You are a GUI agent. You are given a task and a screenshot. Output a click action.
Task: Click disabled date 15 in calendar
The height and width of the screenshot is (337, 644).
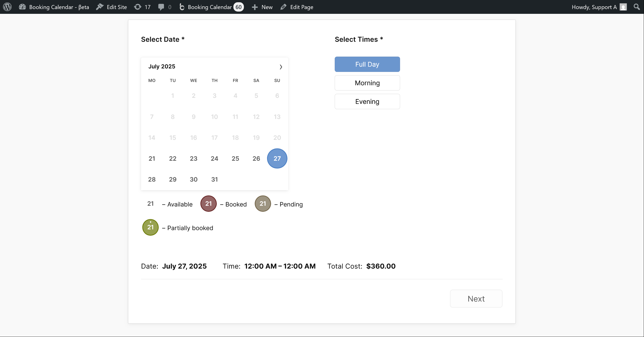173,138
